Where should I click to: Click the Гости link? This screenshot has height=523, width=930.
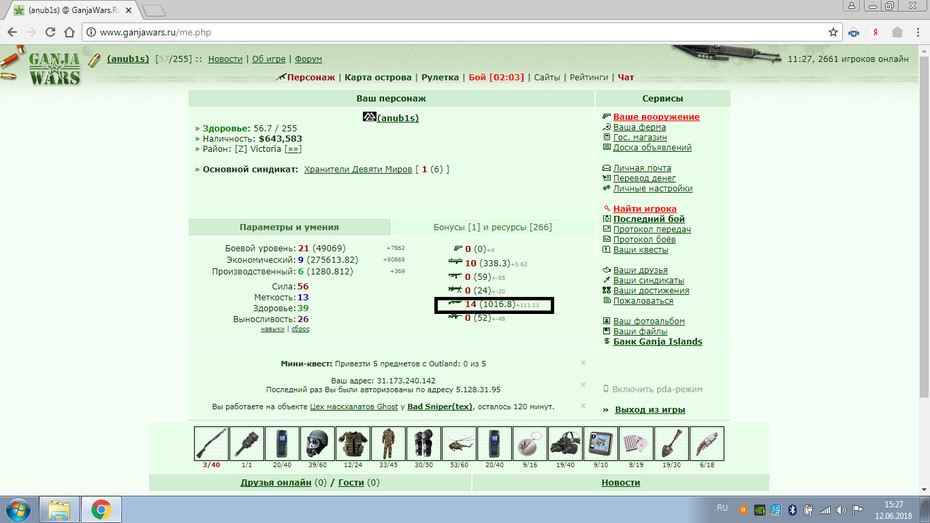point(351,483)
